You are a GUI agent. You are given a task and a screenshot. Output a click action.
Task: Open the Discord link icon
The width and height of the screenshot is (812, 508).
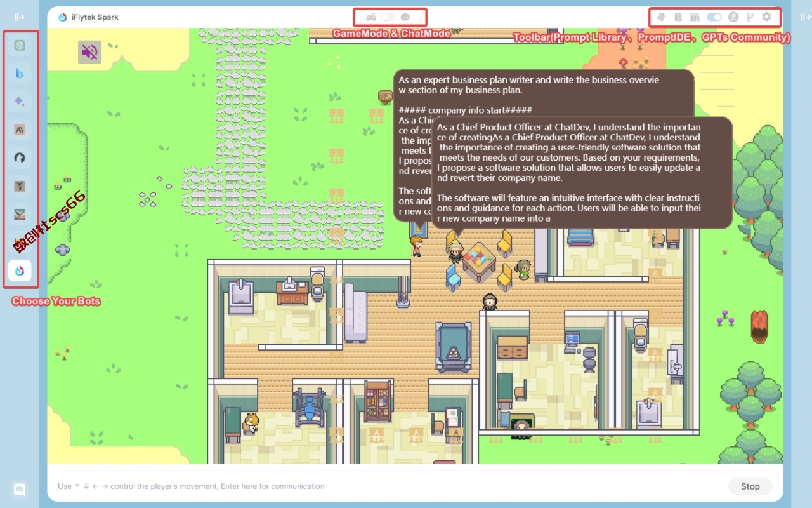[x=20, y=490]
